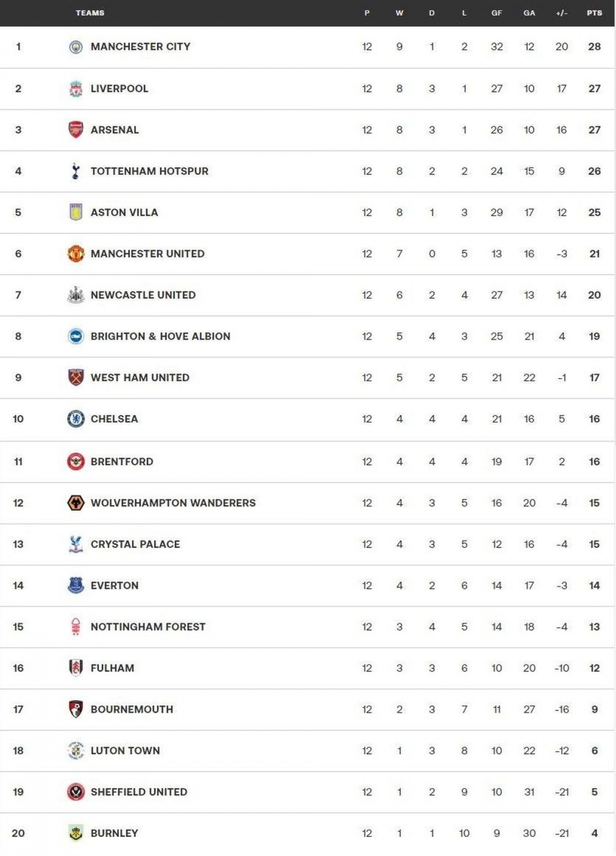Screen dimensions: 616x856
Task: Click the Brighton & Hove Albion crest
Action: tap(76, 336)
